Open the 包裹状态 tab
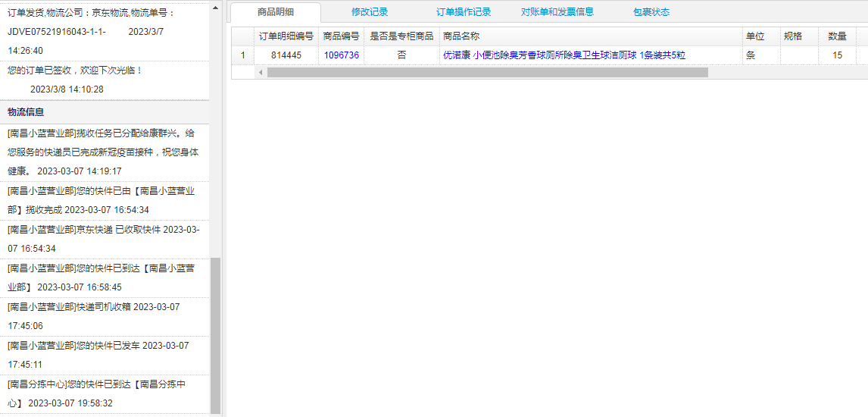This screenshot has height=417, width=868. click(651, 12)
